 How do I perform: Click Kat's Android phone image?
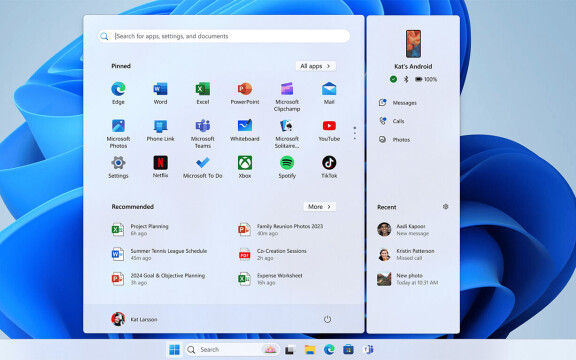(x=413, y=44)
